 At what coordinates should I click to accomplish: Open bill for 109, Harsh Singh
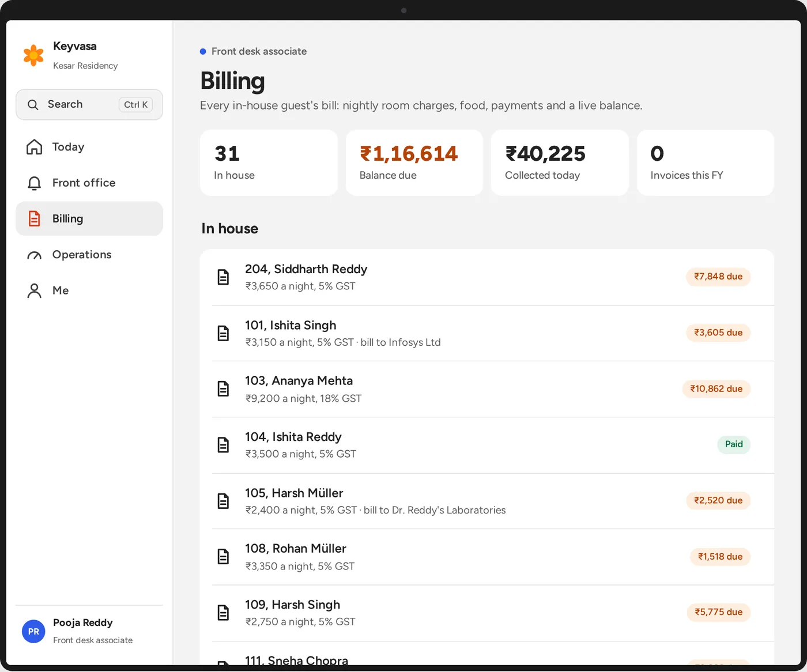point(487,613)
